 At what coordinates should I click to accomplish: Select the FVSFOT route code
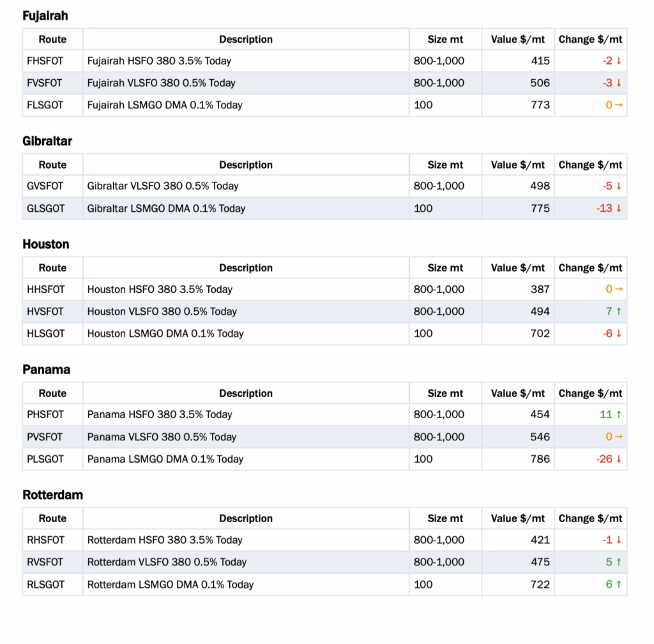[x=45, y=83]
